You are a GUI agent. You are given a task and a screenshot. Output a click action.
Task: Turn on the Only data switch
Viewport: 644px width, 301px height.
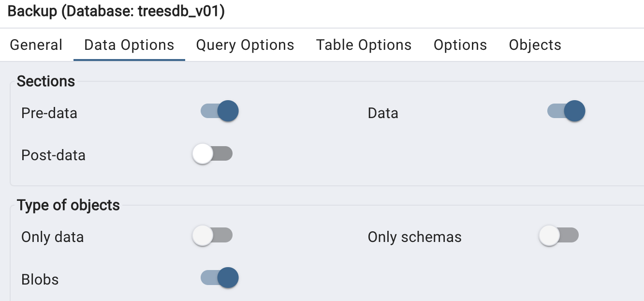213,236
